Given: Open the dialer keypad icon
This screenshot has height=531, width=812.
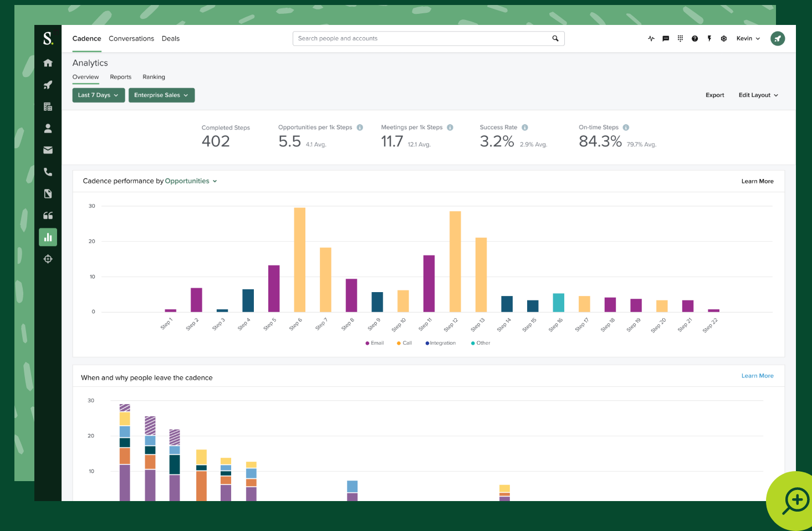Looking at the screenshot, I should [680, 39].
